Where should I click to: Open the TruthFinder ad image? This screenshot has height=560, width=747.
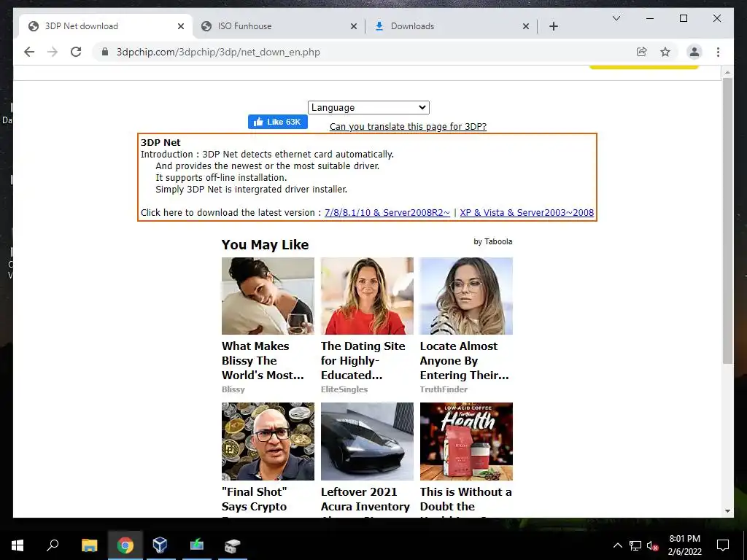point(466,296)
